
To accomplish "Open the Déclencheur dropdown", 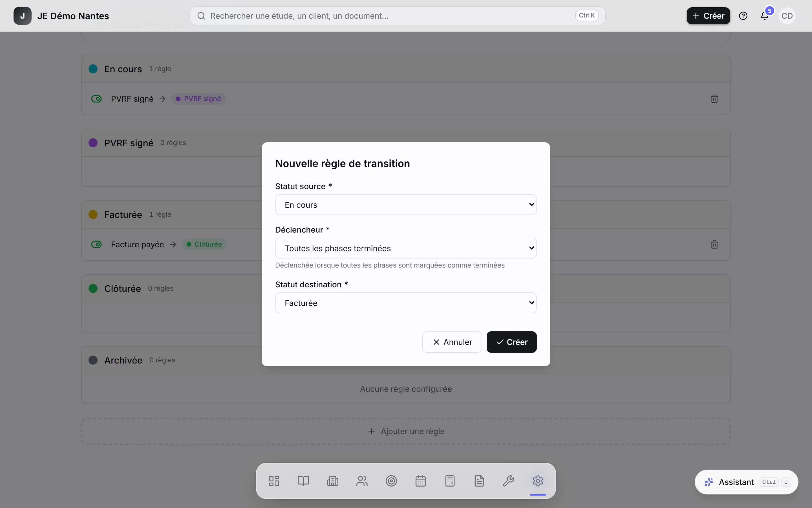I will (406, 248).
